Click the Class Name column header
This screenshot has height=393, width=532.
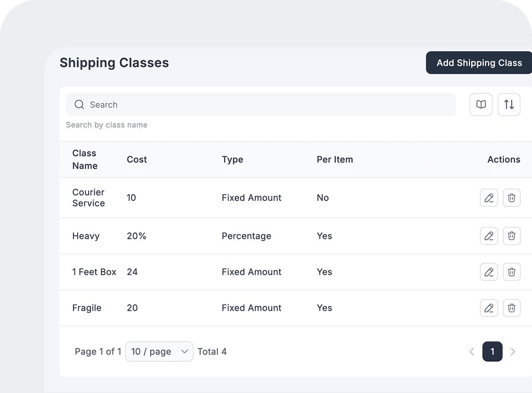[x=85, y=159]
